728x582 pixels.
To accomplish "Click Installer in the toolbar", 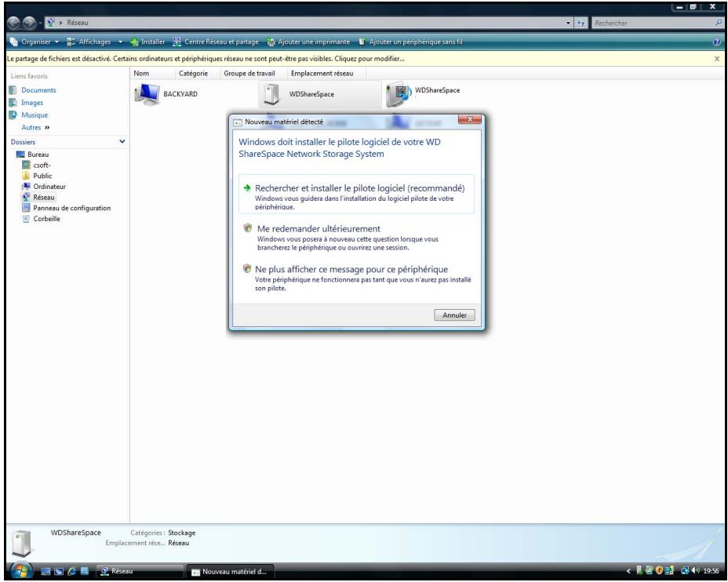I will (x=147, y=42).
